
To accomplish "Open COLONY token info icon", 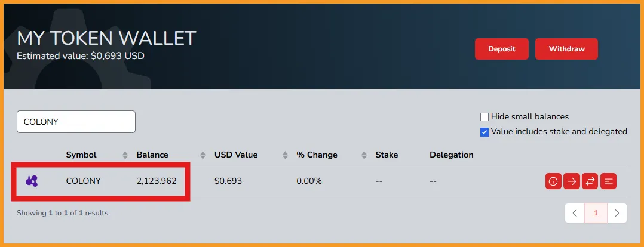I will tap(553, 181).
